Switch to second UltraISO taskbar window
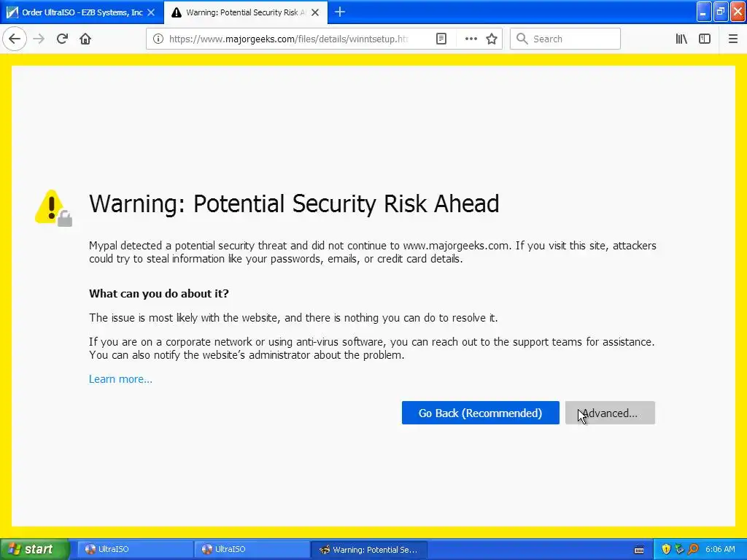 [250, 549]
